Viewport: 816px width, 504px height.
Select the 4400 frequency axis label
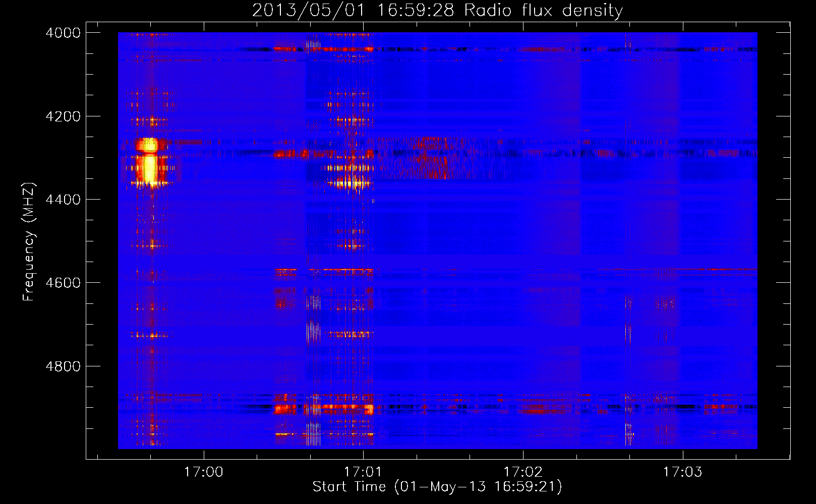[x=63, y=200]
